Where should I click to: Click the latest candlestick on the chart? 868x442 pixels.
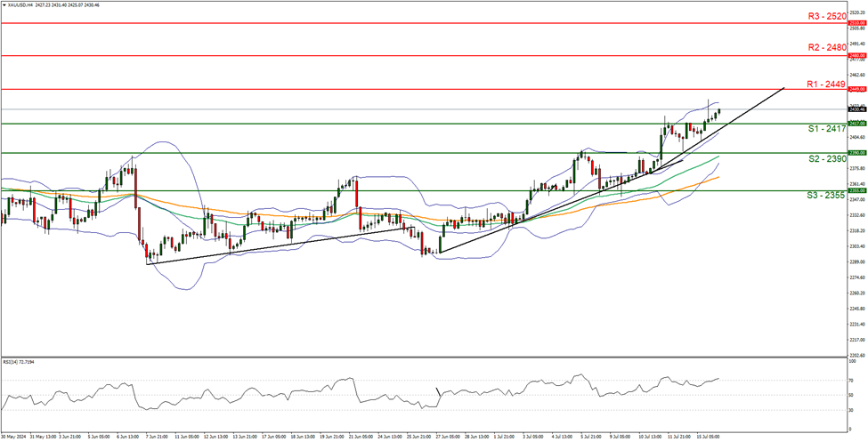pyautogui.click(x=718, y=111)
